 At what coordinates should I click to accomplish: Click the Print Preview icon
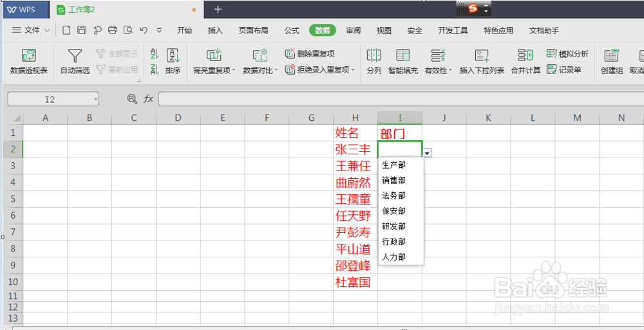point(129,30)
